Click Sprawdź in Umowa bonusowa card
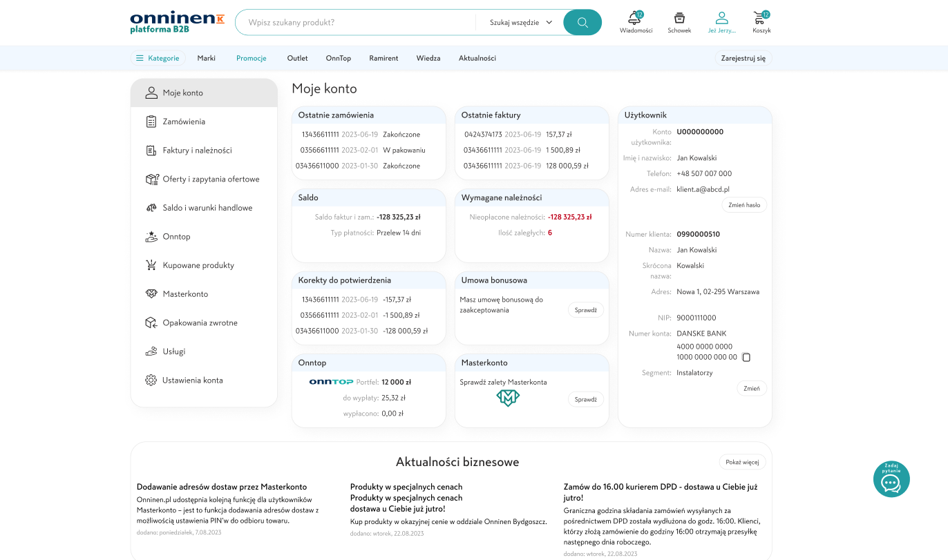 click(x=586, y=310)
